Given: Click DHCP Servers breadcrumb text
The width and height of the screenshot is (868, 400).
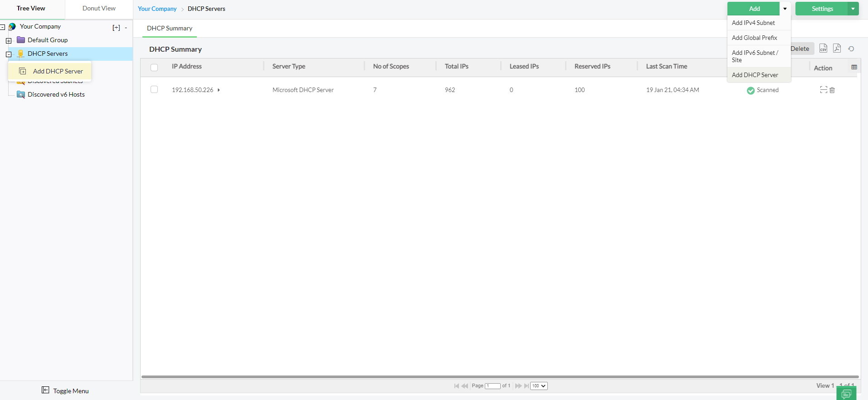Looking at the screenshot, I should coord(206,9).
